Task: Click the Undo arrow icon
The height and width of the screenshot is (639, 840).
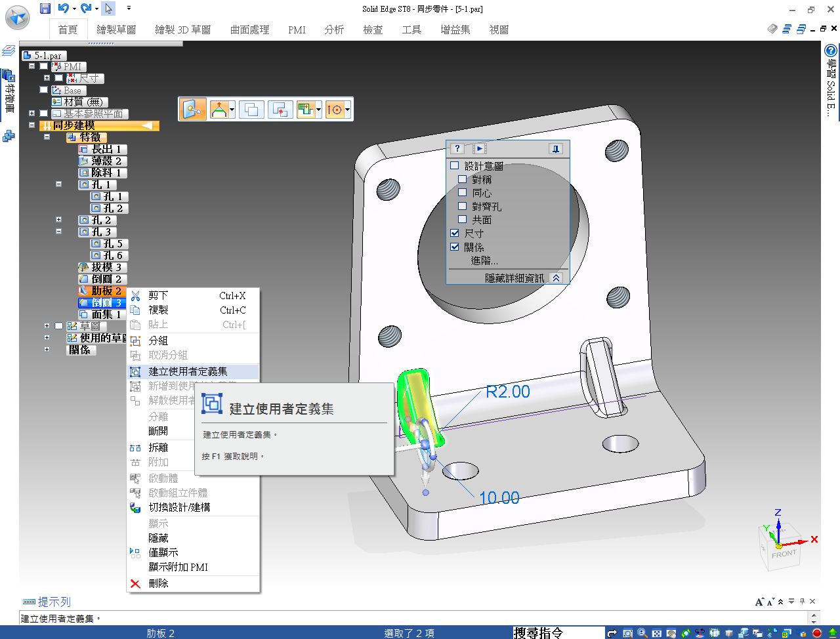Action: click(63, 9)
